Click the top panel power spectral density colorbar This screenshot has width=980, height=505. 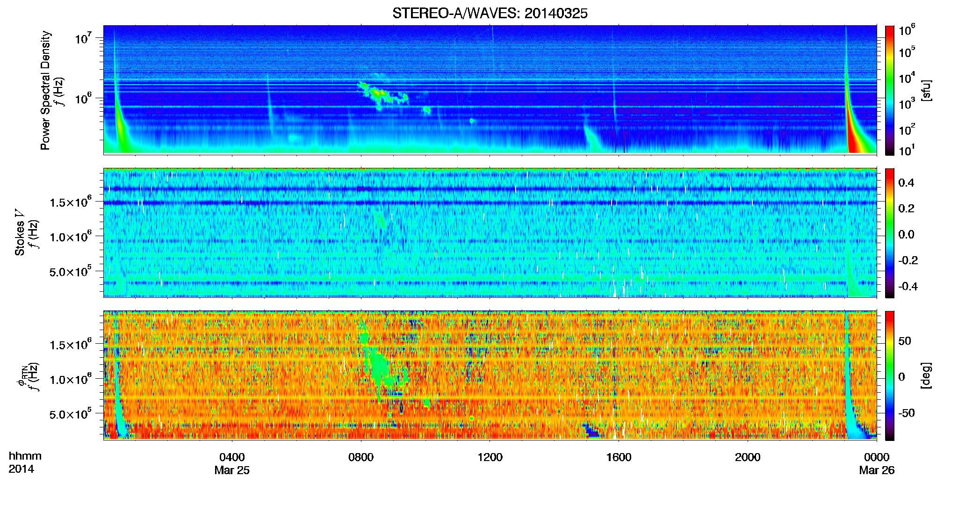pos(889,90)
